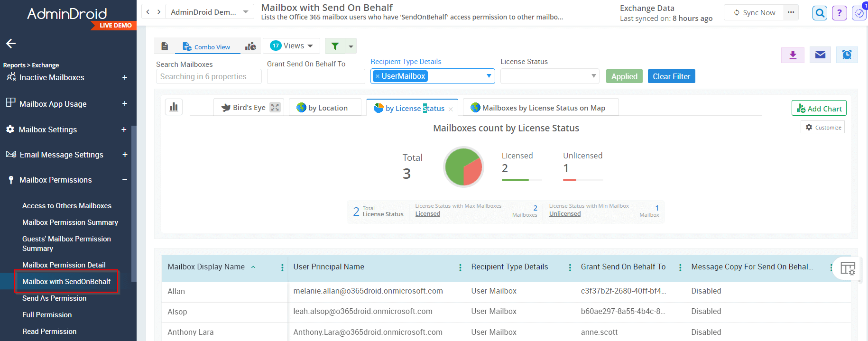Screen dimensions: 868x341
Task: Click the Search Mailboxes input field
Action: point(208,77)
